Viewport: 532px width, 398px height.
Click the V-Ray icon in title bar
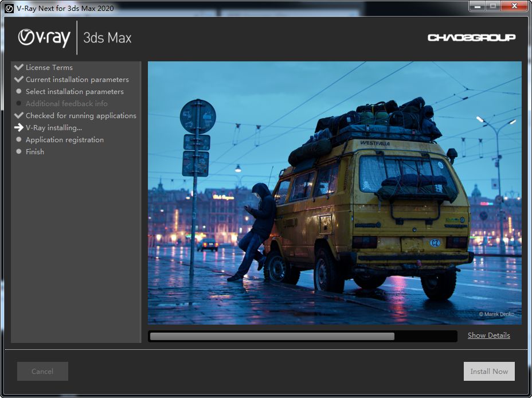click(x=9, y=9)
